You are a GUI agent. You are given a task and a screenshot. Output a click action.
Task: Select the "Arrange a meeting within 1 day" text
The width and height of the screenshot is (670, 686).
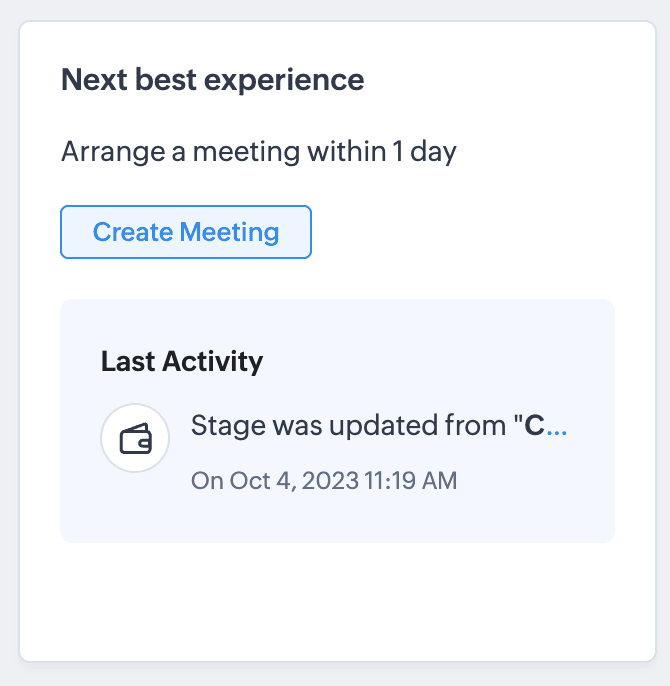tap(258, 152)
